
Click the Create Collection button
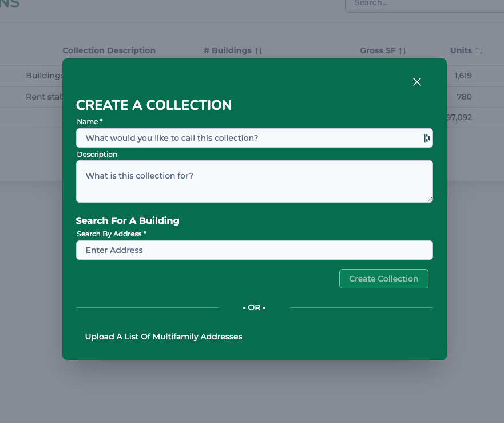click(x=383, y=279)
